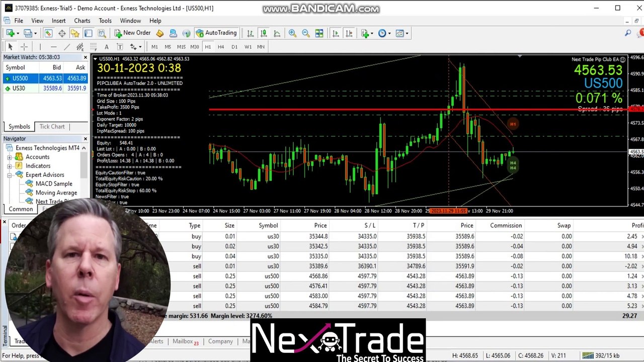Viewport: 644px width, 362px height.
Task: Click the signals broadcast icon
Action: point(186,33)
